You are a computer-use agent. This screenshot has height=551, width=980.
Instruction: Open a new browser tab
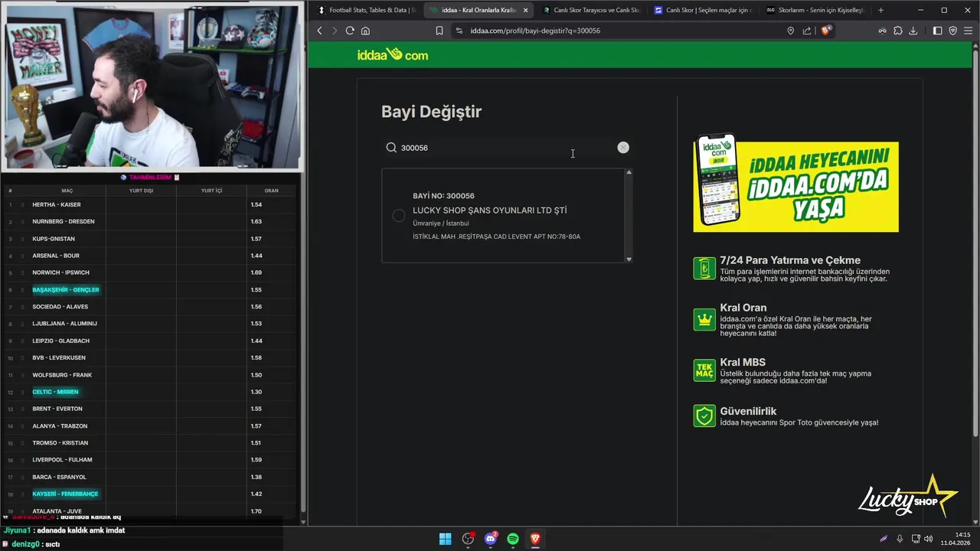pos(880,10)
